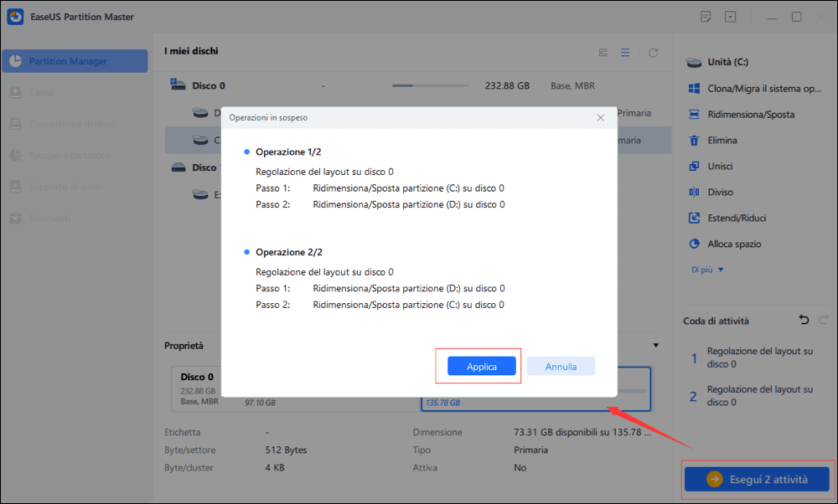The height and width of the screenshot is (504, 838).
Task: Collapse the Proprietà panel arrow
Action: (656, 346)
